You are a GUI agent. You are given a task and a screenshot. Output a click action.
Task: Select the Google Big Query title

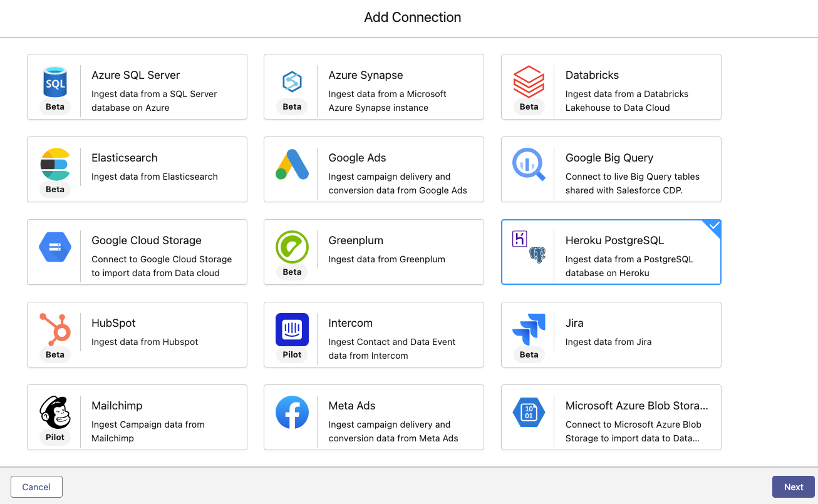[x=609, y=158]
